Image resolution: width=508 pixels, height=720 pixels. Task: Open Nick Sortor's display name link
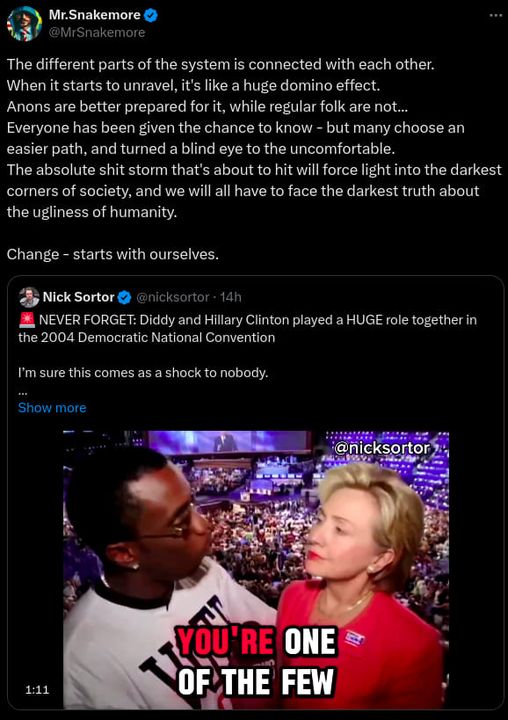[x=78, y=297]
